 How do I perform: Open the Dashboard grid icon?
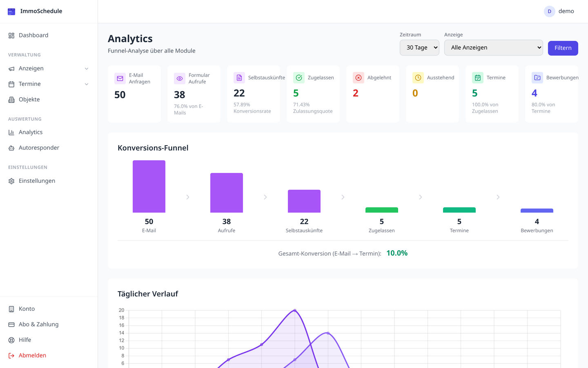tap(11, 35)
